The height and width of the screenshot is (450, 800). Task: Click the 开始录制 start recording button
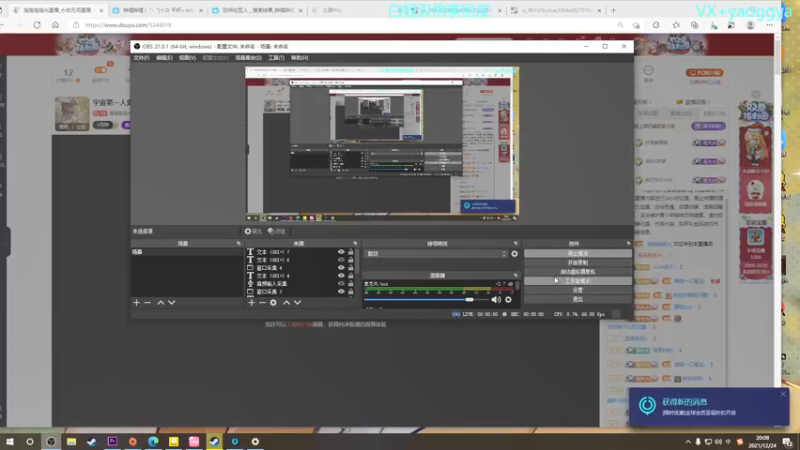(x=578, y=262)
